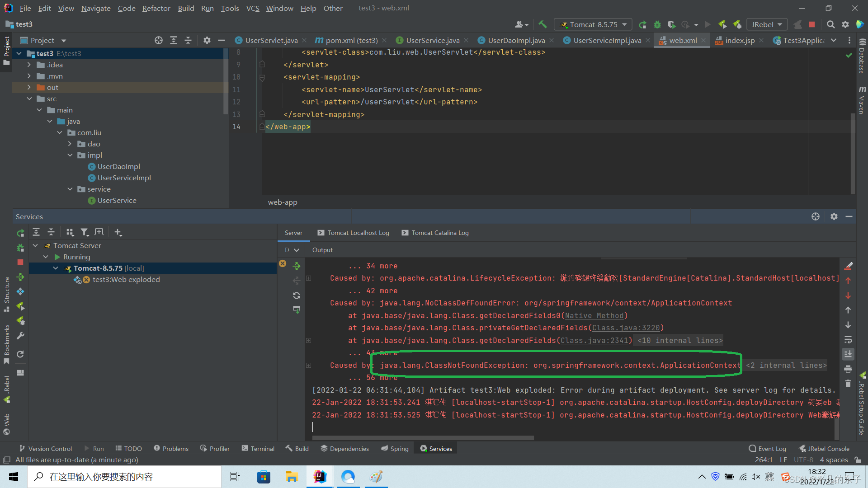Viewport: 868px width, 488px height.
Task: Click the Debug bug icon in toolbar
Action: pyautogui.click(x=657, y=24)
